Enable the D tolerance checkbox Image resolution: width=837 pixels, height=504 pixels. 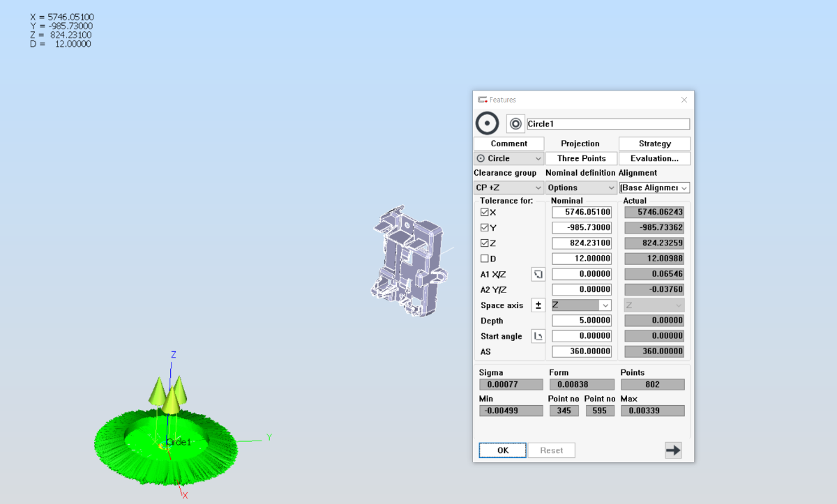tap(485, 259)
